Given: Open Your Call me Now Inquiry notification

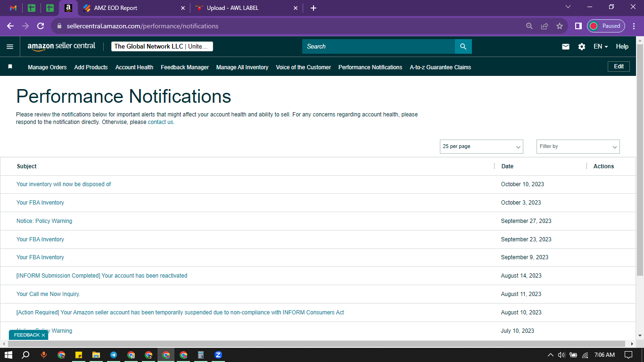Looking at the screenshot, I should click(48, 294).
